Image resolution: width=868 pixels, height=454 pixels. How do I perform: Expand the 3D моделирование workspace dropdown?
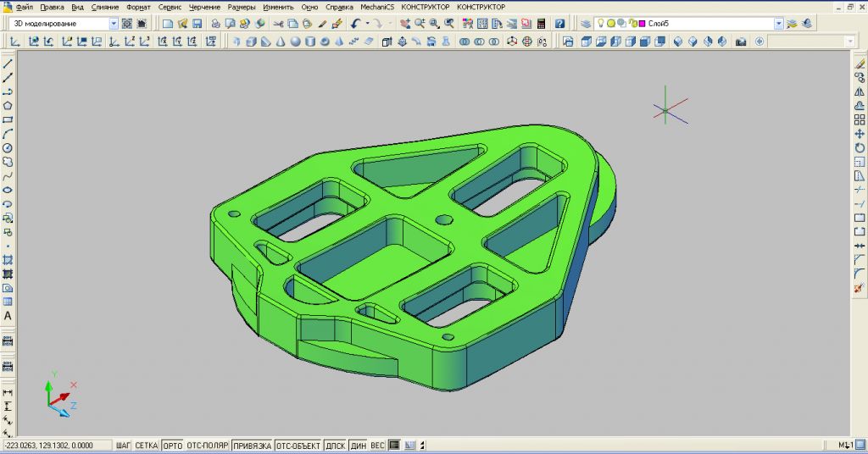114,24
